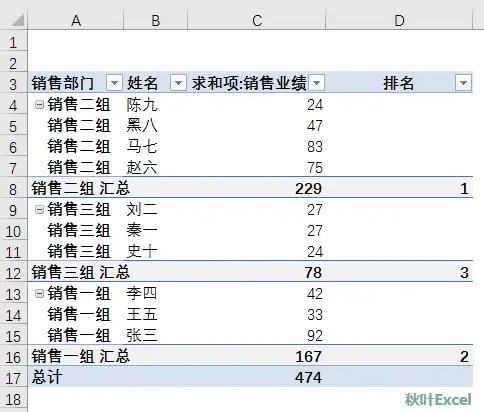The width and height of the screenshot is (484, 412).
Task: Click the 销售三组 汇总 subtotal label
Action: [81, 273]
